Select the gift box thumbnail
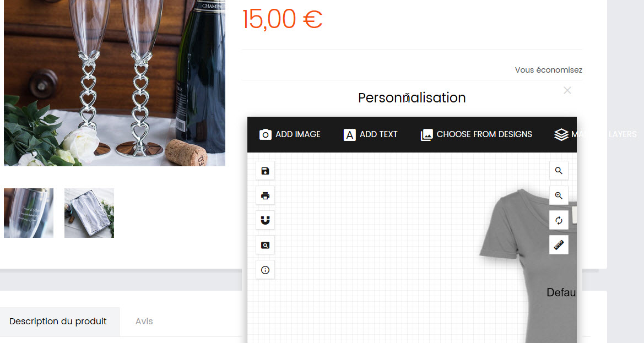Viewport: 644px width, 343px height. coord(89,213)
